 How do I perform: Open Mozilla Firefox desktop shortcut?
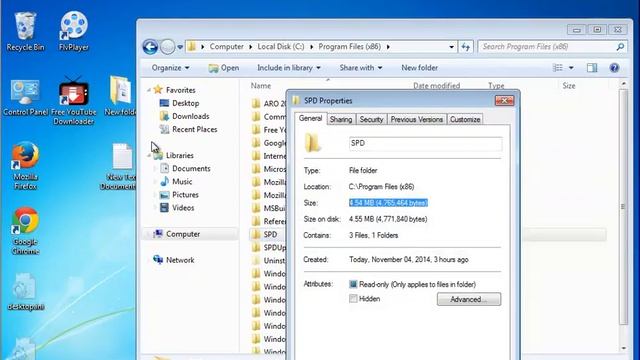coord(25,166)
